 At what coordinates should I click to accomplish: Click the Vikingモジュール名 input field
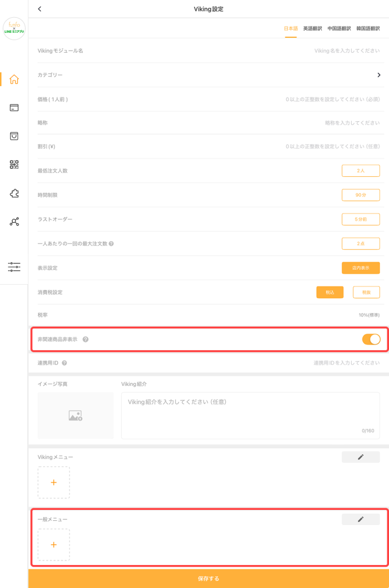346,51
